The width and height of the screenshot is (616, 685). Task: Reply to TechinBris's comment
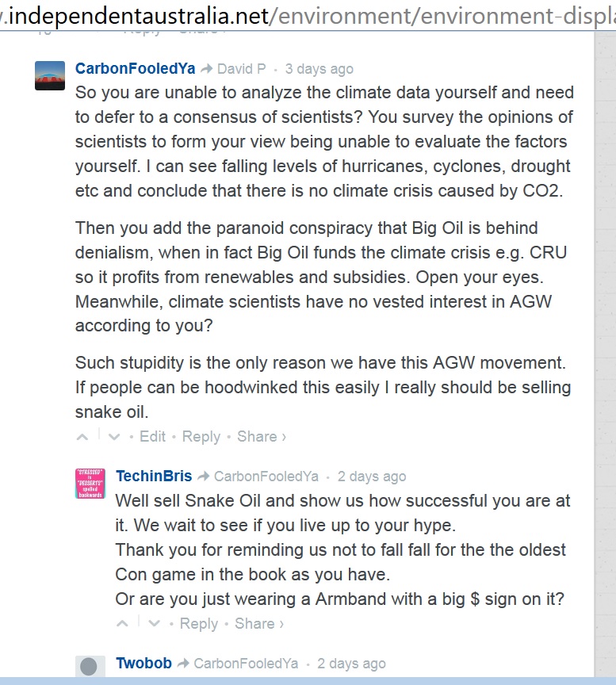199,623
